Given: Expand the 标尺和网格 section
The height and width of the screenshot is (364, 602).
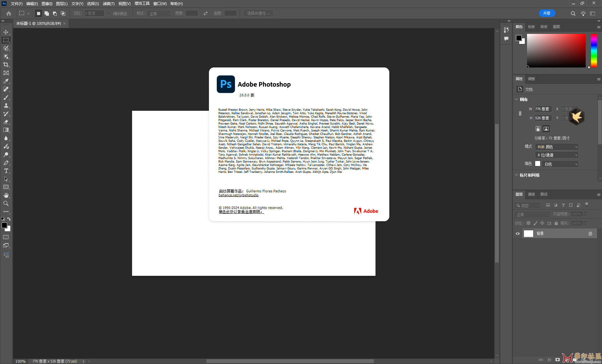Looking at the screenshot, I should pyautogui.click(x=516, y=175).
